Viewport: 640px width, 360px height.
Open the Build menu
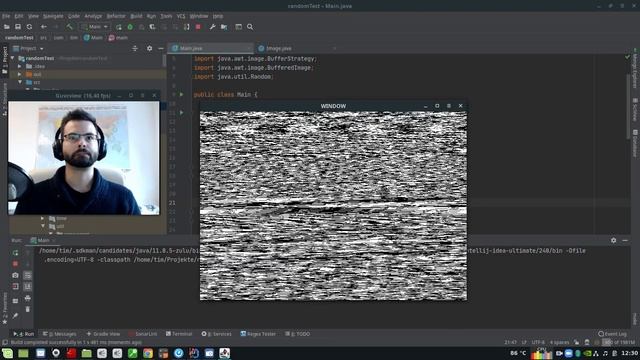(136, 16)
